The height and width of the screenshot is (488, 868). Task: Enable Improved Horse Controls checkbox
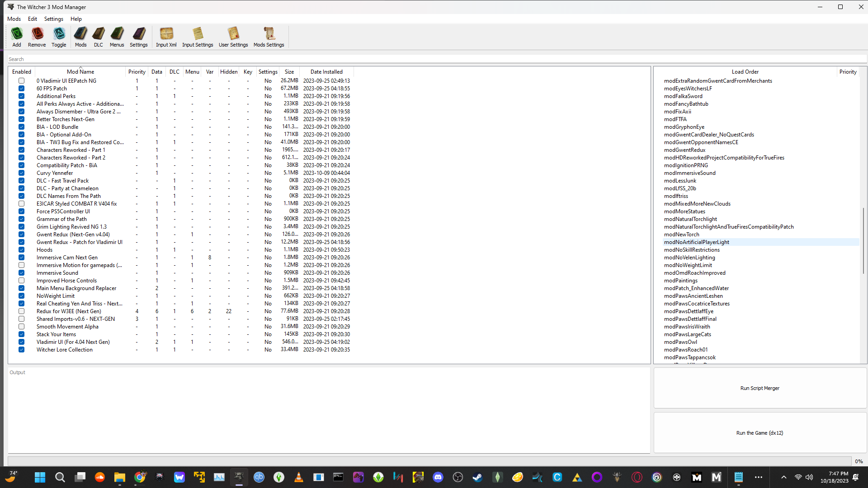(21, 281)
